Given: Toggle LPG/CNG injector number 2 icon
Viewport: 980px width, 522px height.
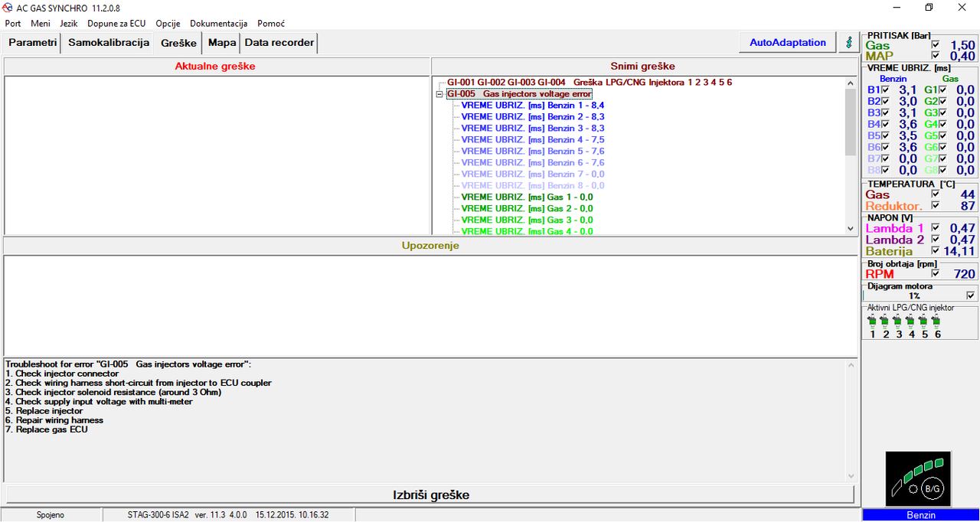Looking at the screenshot, I should coord(885,321).
